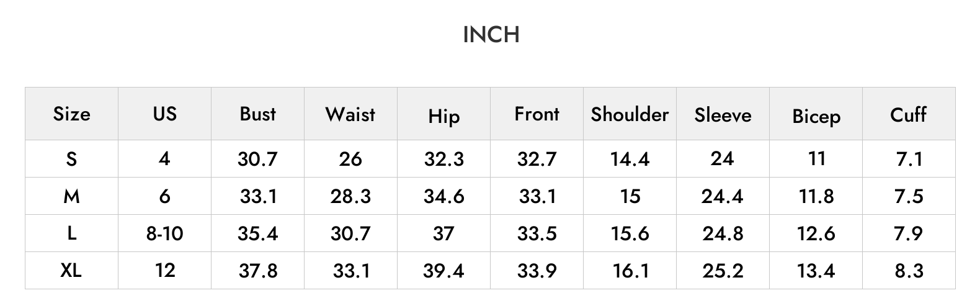Select the 14.4 shoulder value for S
Image resolution: width=980 pixels, height=298 pixels.
(630, 159)
